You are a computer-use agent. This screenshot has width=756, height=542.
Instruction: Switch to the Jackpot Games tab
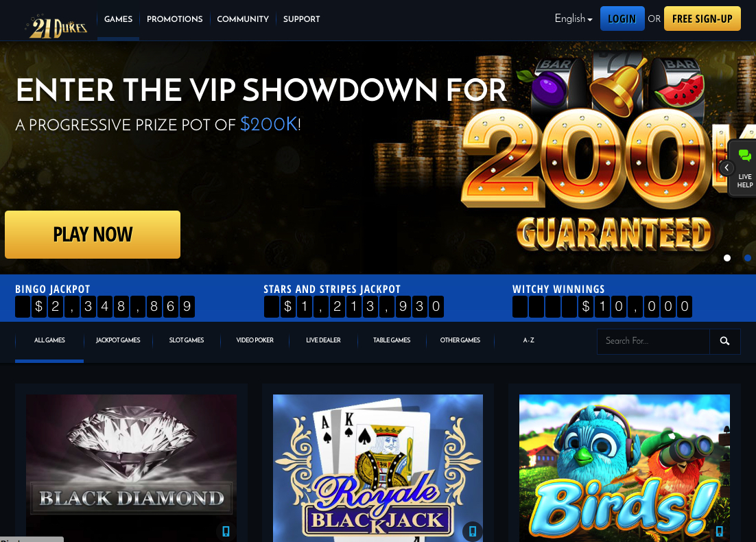118,340
